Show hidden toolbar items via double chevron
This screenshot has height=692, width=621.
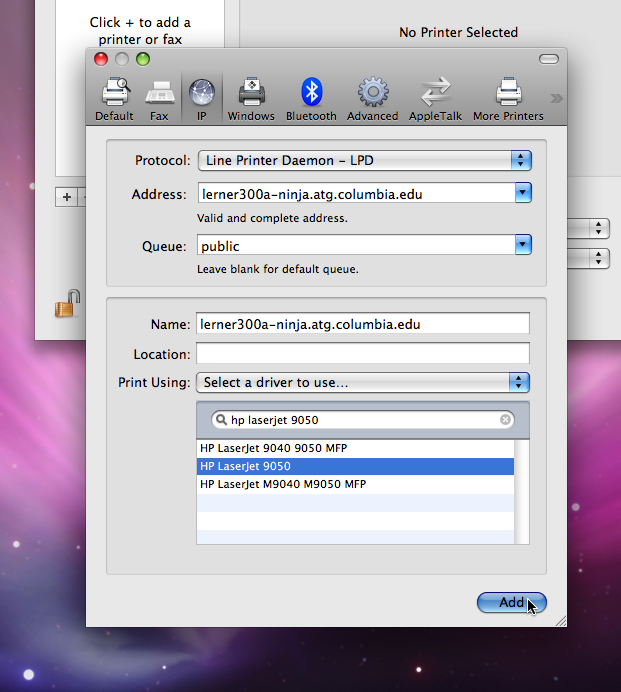556,98
